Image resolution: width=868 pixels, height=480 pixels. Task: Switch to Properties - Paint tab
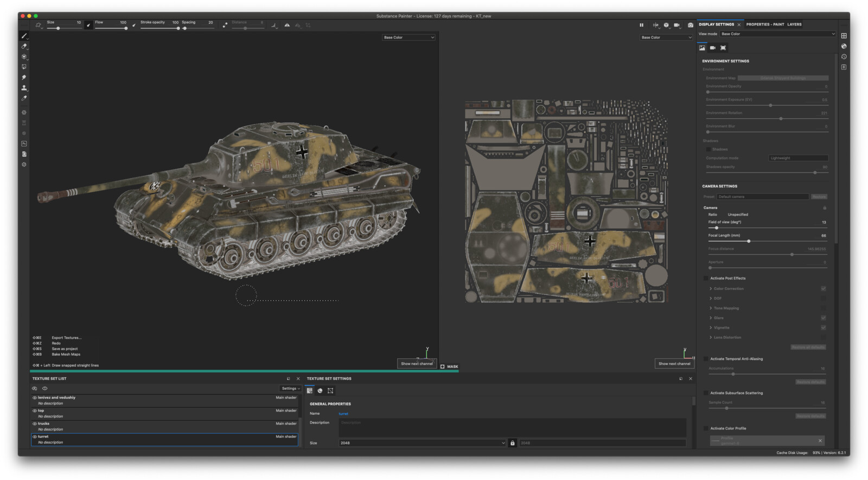click(765, 24)
